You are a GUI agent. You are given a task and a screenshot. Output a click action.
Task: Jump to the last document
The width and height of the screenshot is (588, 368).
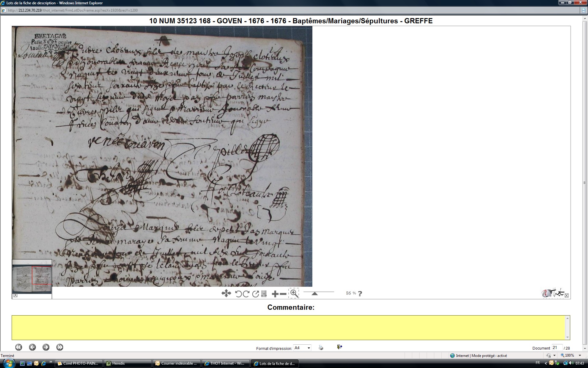pyautogui.click(x=60, y=347)
